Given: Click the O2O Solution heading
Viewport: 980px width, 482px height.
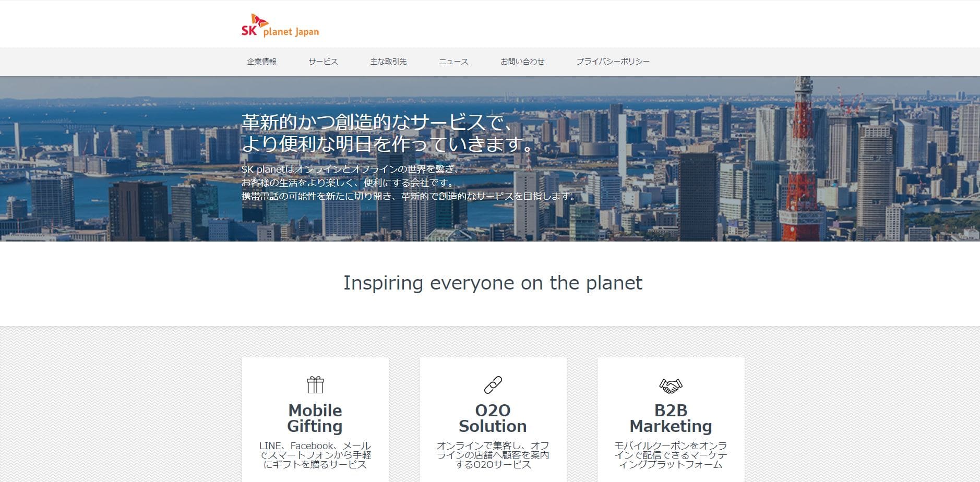Looking at the screenshot, I should coord(493,418).
